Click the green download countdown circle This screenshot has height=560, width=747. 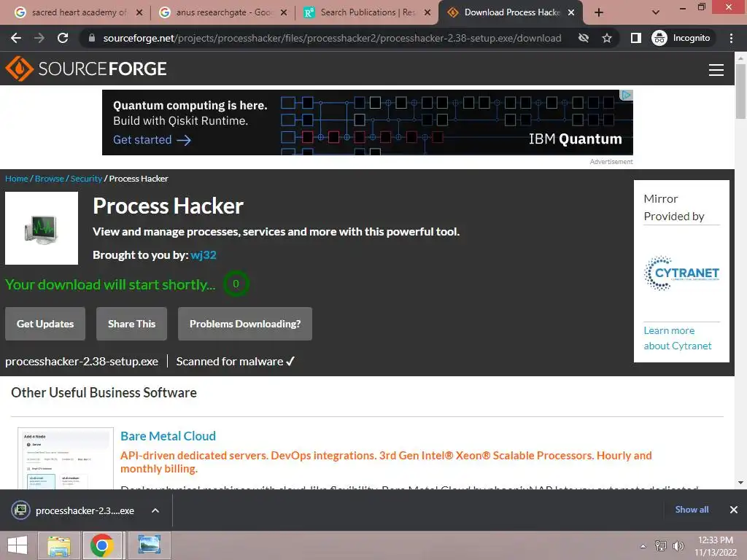pyautogui.click(x=236, y=284)
